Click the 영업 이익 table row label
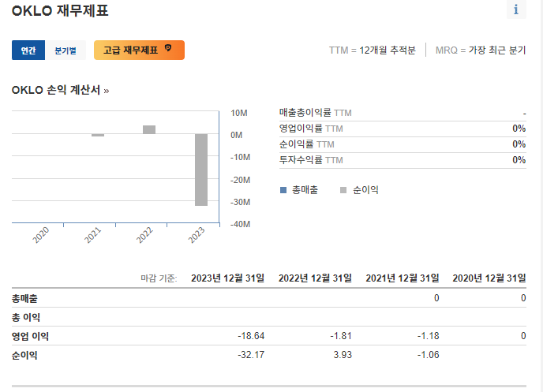Viewport: 543px width, 392px height. pos(30,336)
